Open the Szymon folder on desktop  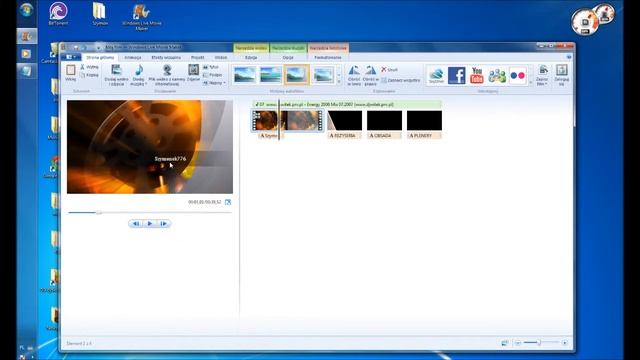pos(100,13)
